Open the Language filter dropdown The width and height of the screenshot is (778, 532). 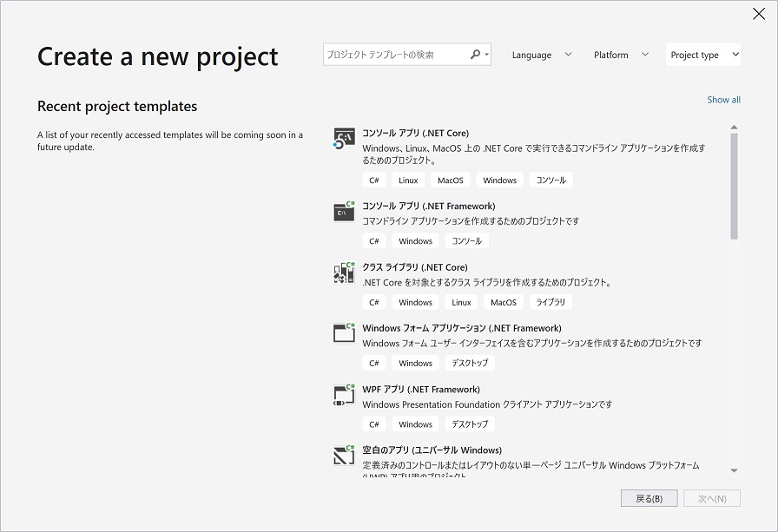tap(541, 55)
